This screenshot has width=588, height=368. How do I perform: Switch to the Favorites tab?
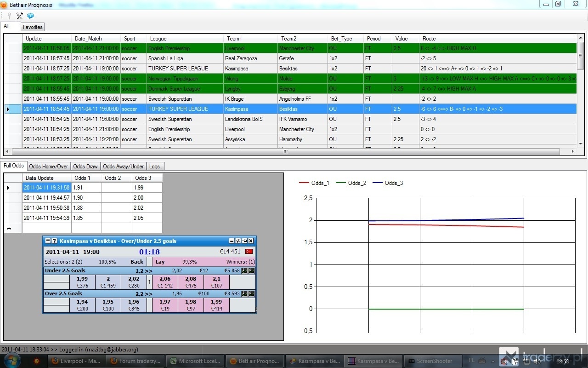(x=33, y=27)
